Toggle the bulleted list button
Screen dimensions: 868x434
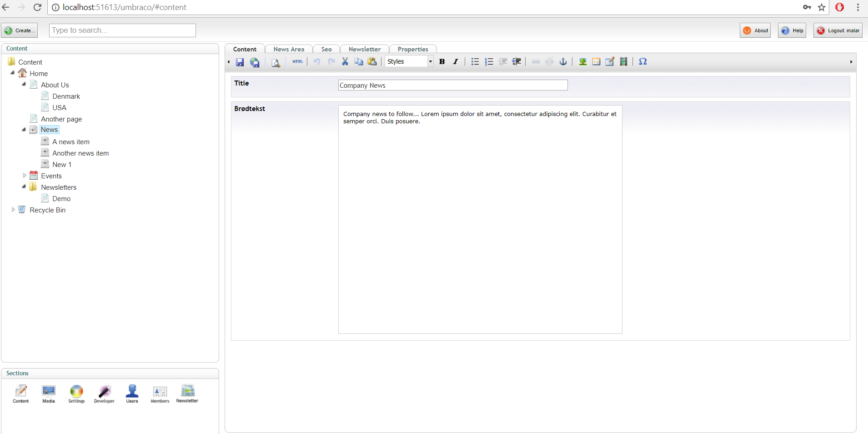(475, 62)
